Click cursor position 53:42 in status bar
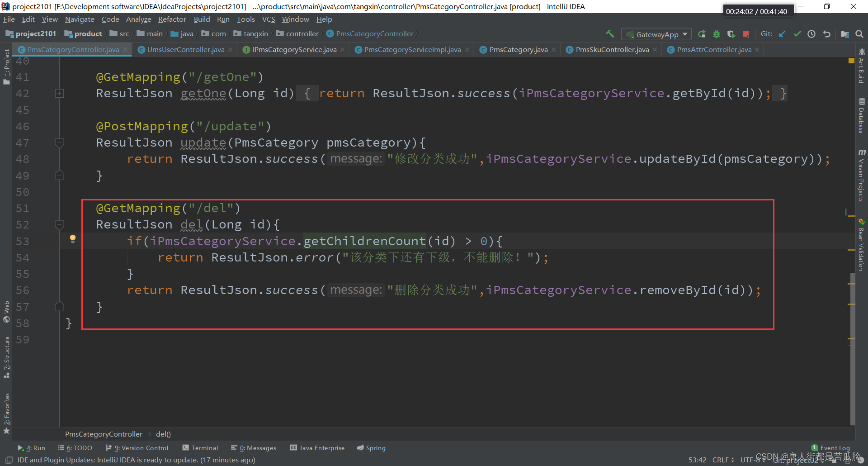 pyautogui.click(x=697, y=460)
